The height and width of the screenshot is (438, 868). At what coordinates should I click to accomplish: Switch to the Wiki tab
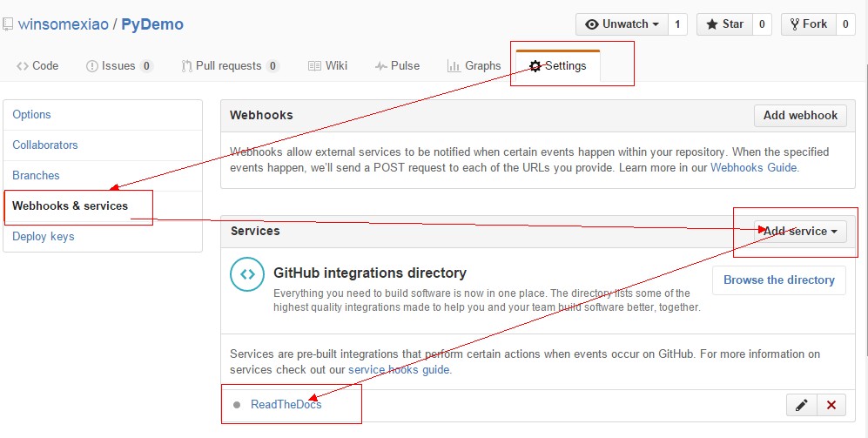(327, 66)
